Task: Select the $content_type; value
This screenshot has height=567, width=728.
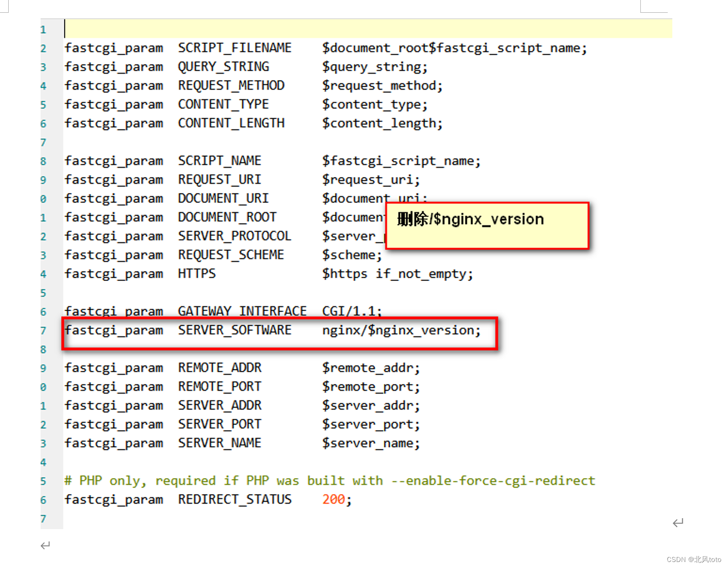Action: tap(375, 105)
